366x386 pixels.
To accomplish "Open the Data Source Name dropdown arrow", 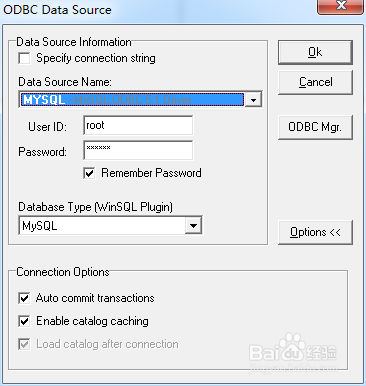I will (x=253, y=100).
